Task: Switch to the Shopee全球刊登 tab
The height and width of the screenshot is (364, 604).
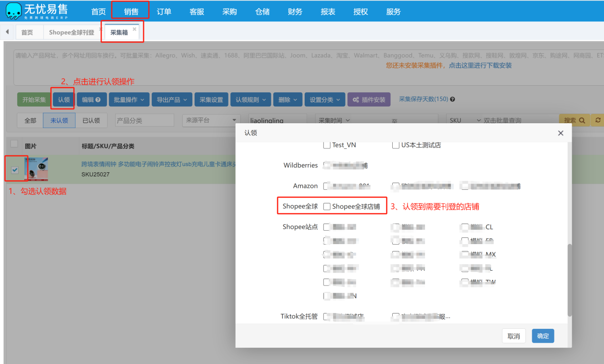Action: point(71,32)
